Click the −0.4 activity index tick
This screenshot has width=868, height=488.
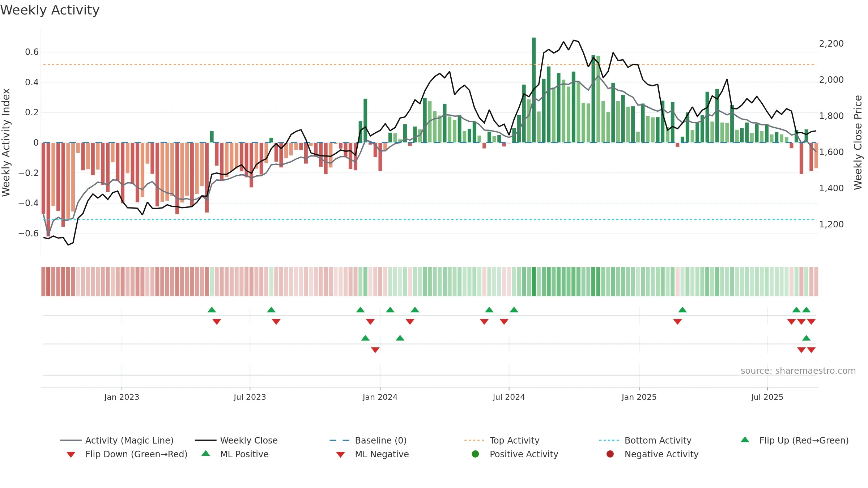(29, 203)
